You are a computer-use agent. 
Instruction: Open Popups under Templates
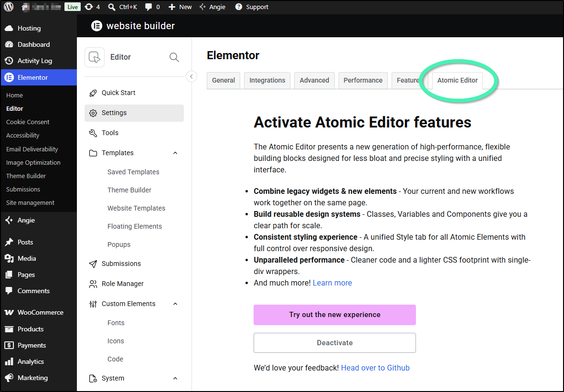pyautogui.click(x=119, y=244)
